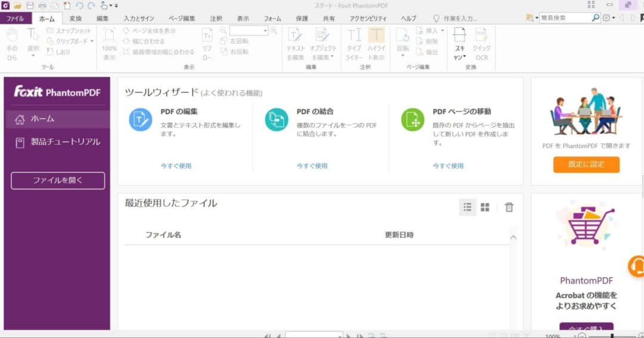Click 今すぐ使用 under PDF の編集
644x338 pixels.
[x=176, y=166]
